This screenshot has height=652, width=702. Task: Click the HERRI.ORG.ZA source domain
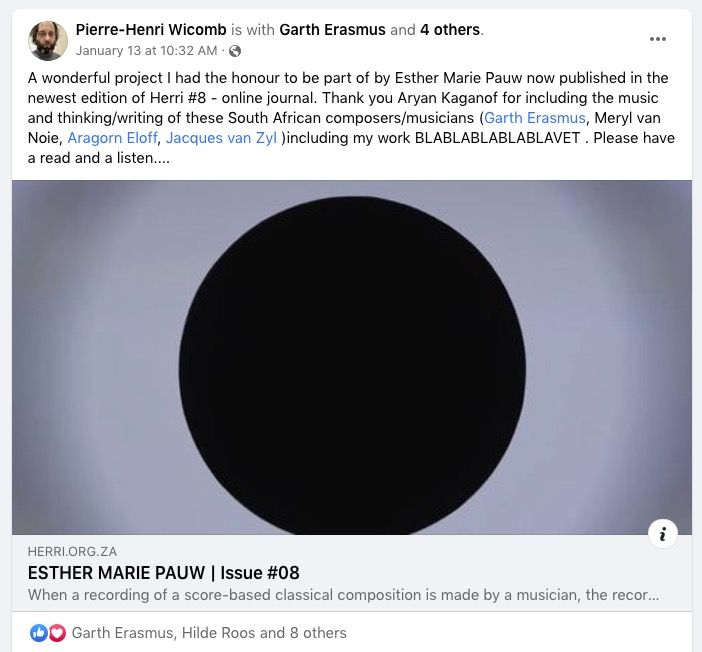pos(75,552)
